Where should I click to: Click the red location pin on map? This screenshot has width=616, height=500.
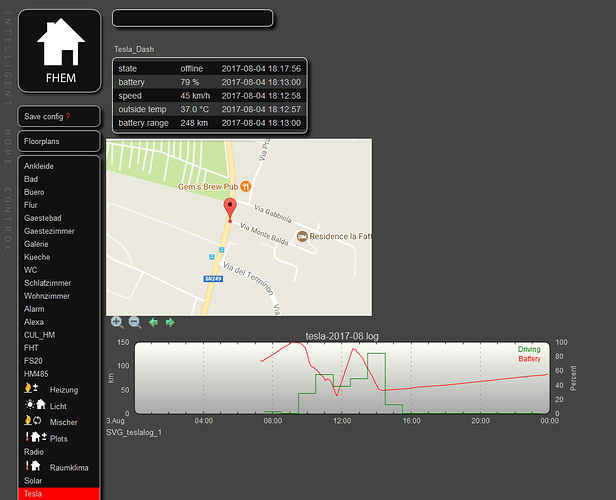click(x=230, y=210)
